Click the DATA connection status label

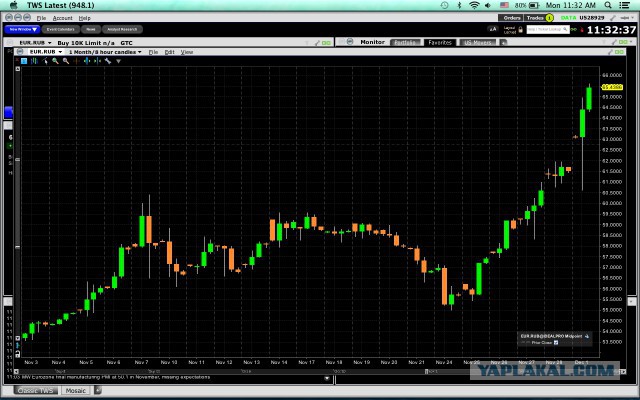point(568,18)
